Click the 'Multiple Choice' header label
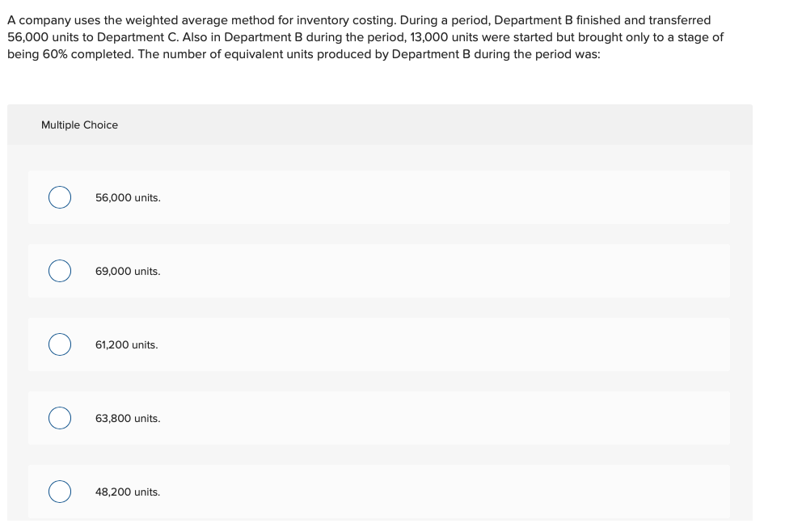The image size is (785, 532). (x=79, y=125)
